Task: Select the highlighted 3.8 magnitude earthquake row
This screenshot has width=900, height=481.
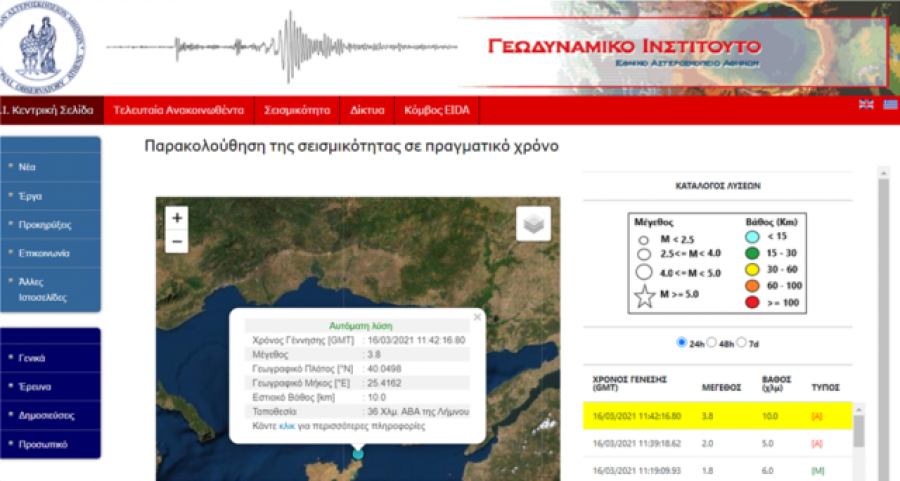Action: click(717, 416)
